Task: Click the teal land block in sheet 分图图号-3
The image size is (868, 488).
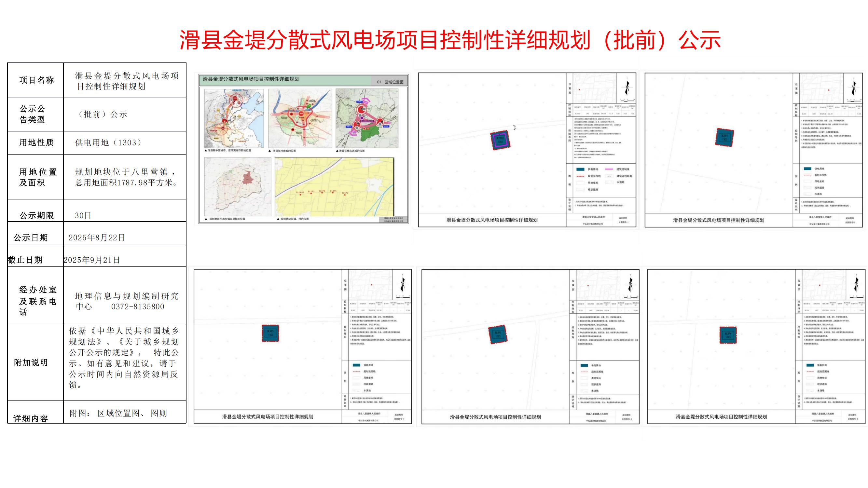Action: coord(728,335)
